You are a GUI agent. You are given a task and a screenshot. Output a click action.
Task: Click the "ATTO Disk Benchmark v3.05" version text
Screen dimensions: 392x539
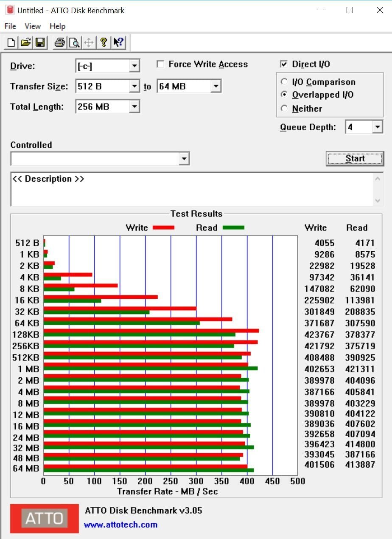pyautogui.click(x=143, y=511)
